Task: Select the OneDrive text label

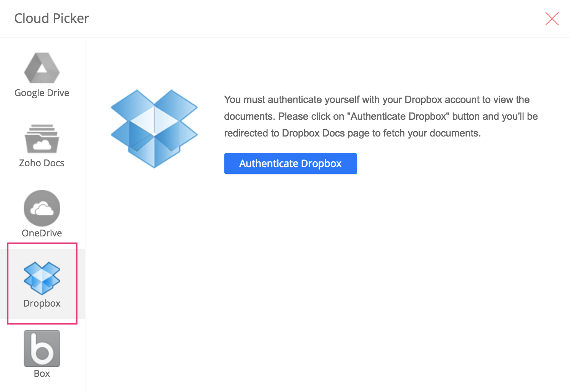Action: 42,233
